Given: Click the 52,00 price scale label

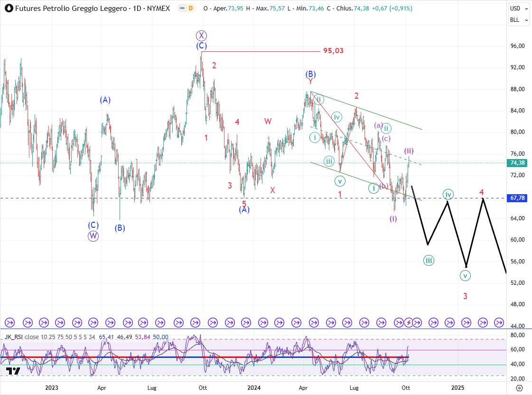Looking at the screenshot, I should pos(517,283).
